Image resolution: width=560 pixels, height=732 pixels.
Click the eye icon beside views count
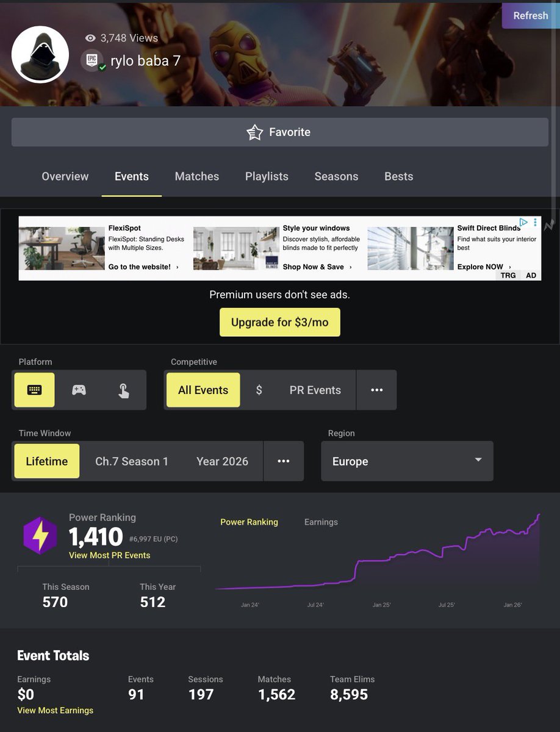90,38
